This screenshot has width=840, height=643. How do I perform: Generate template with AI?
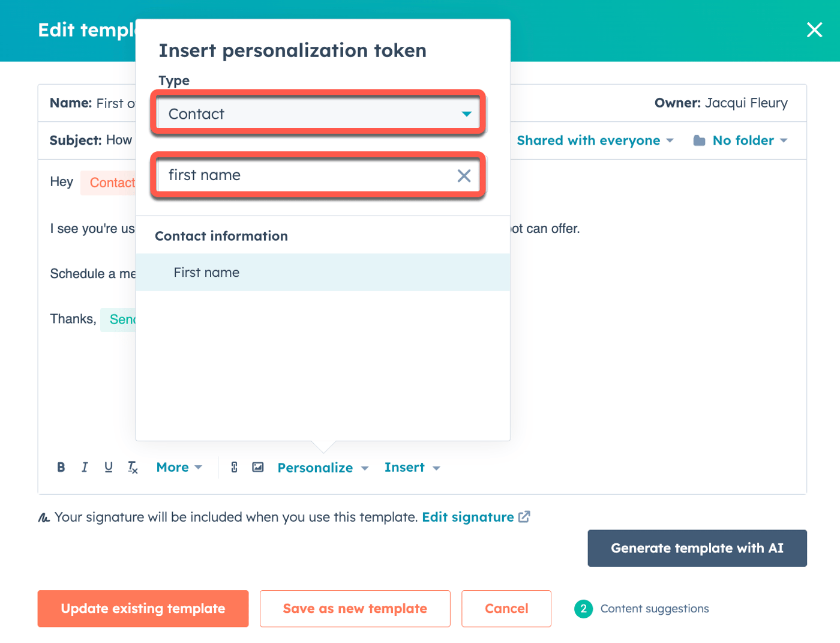[x=697, y=548]
